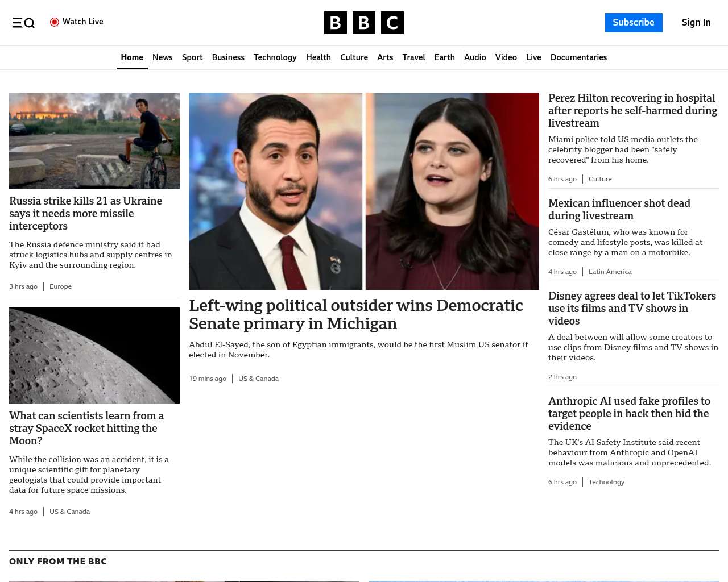Open the Ukraine strike fire photo
Viewport: 728px width, 582px height.
click(x=94, y=140)
